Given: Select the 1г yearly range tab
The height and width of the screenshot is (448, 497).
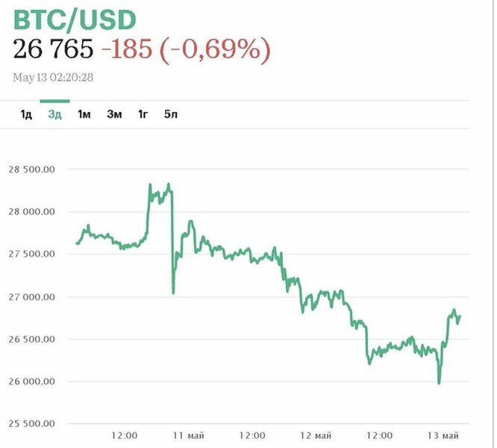Looking at the screenshot, I should 143,114.
